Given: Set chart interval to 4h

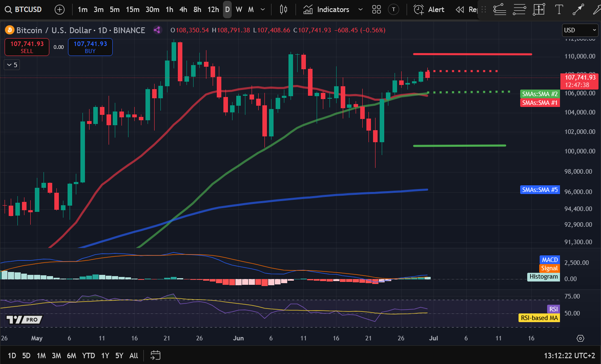Looking at the screenshot, I should pos(183,9).
